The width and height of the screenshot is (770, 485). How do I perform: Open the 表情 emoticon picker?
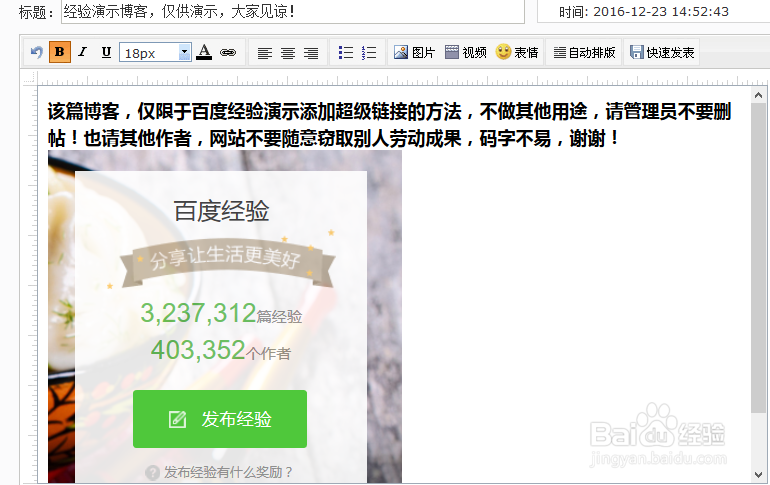click(517, 52)
